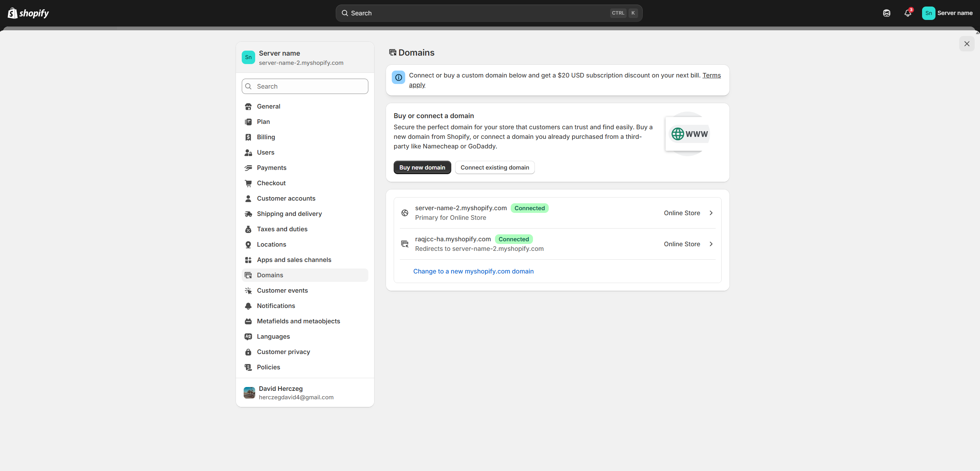
Task: Click the Shipping and delivery truck icon
Action: click(248, 214)
